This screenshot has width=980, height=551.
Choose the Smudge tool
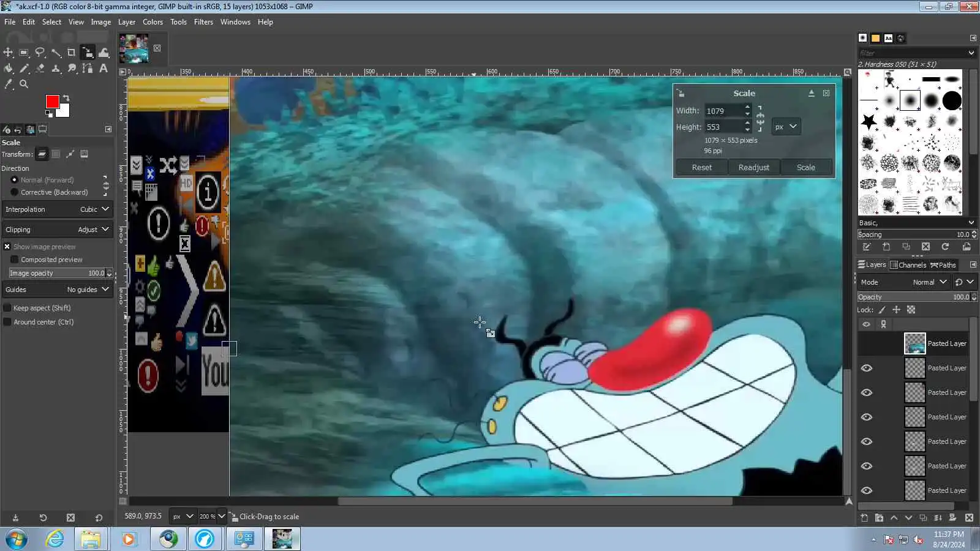(x=72, y=69)
